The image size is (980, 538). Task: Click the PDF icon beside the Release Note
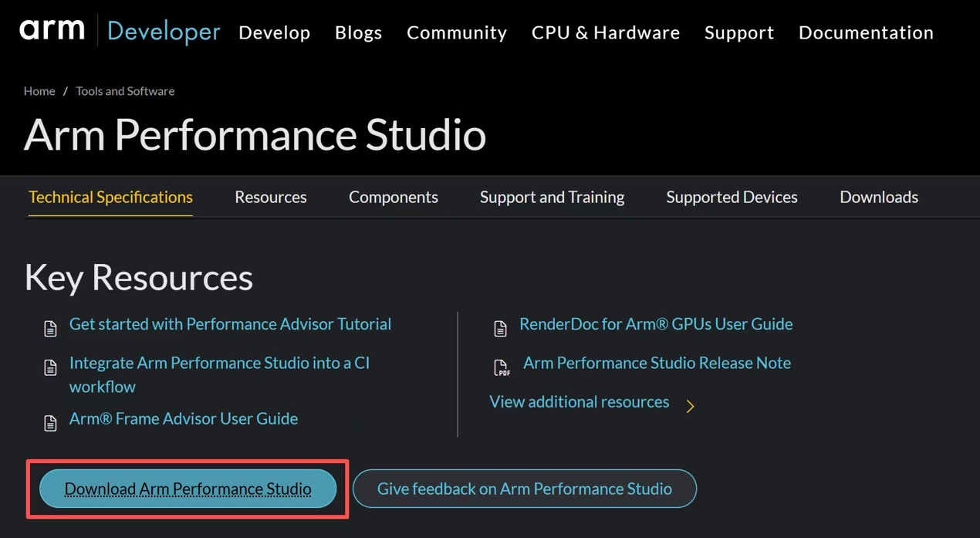[502, 367]
